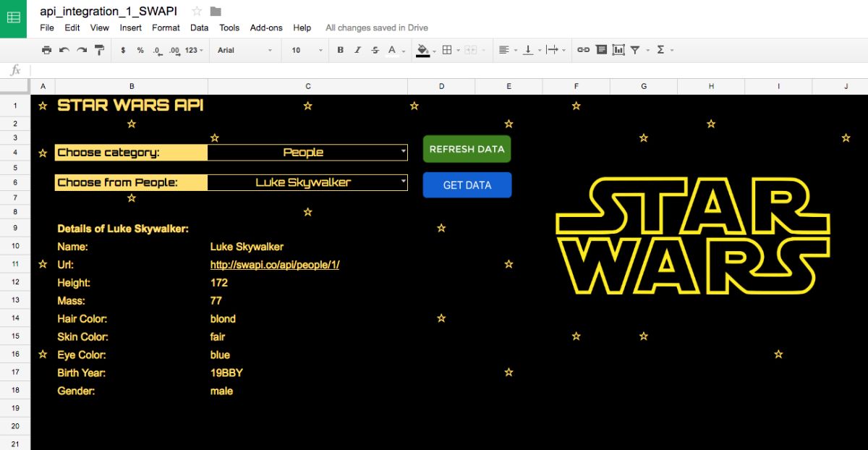
Task: Select the cell with value '77'
Action: [x=308, y=300]
